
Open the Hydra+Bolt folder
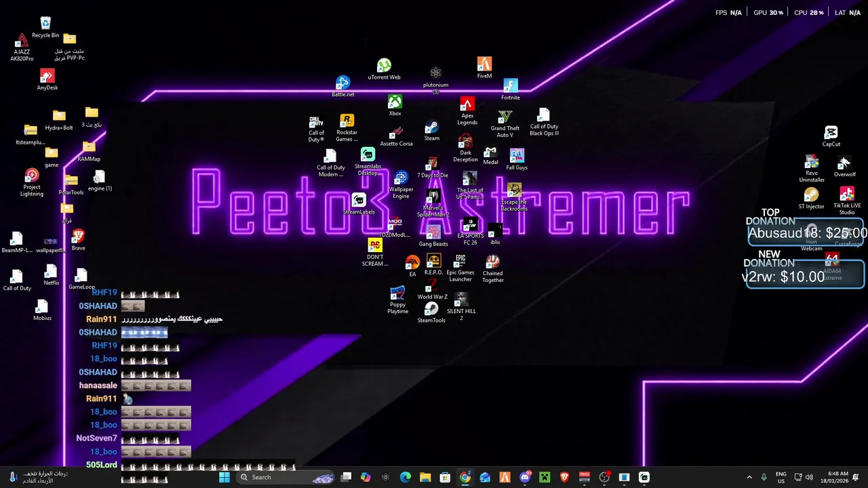[x=59, y=121]
